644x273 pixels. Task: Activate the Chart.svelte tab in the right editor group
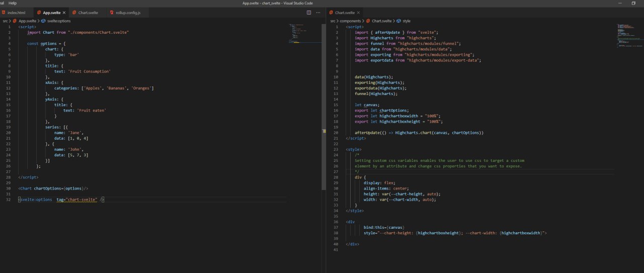[345, 12]
